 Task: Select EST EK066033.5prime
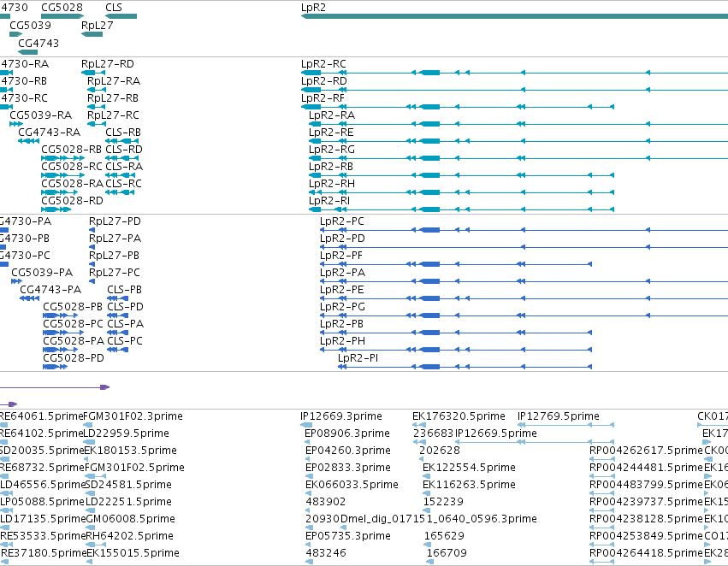point(352,484)
